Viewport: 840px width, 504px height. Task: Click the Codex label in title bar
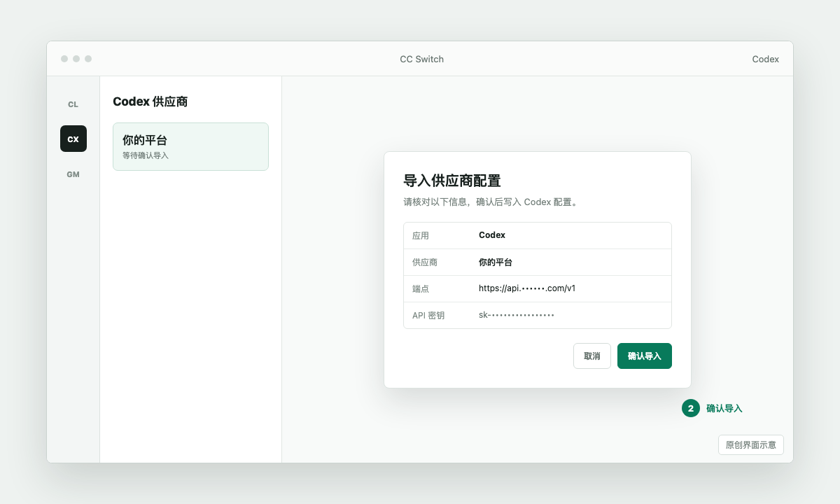click(766, 59)
